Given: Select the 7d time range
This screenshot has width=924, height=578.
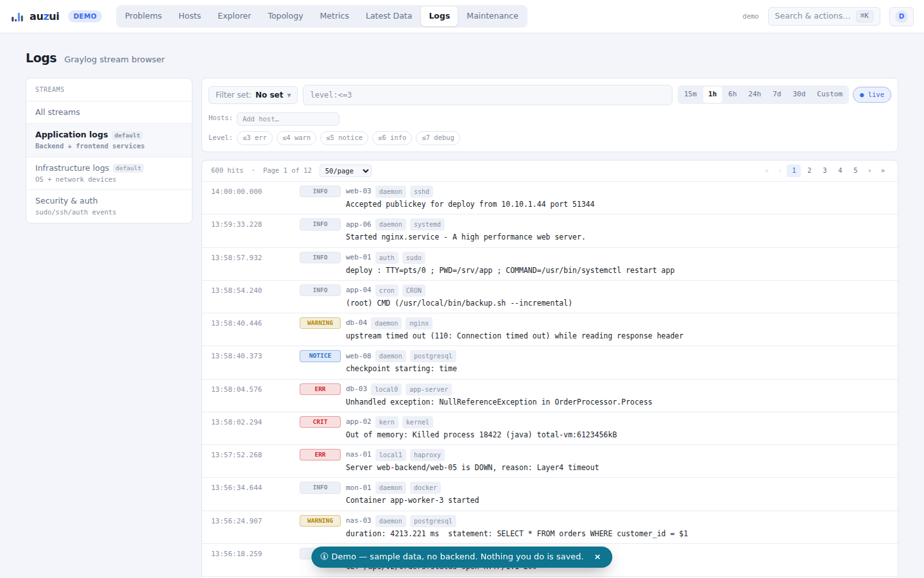Looking at the screenshot, I should [777, 94].
